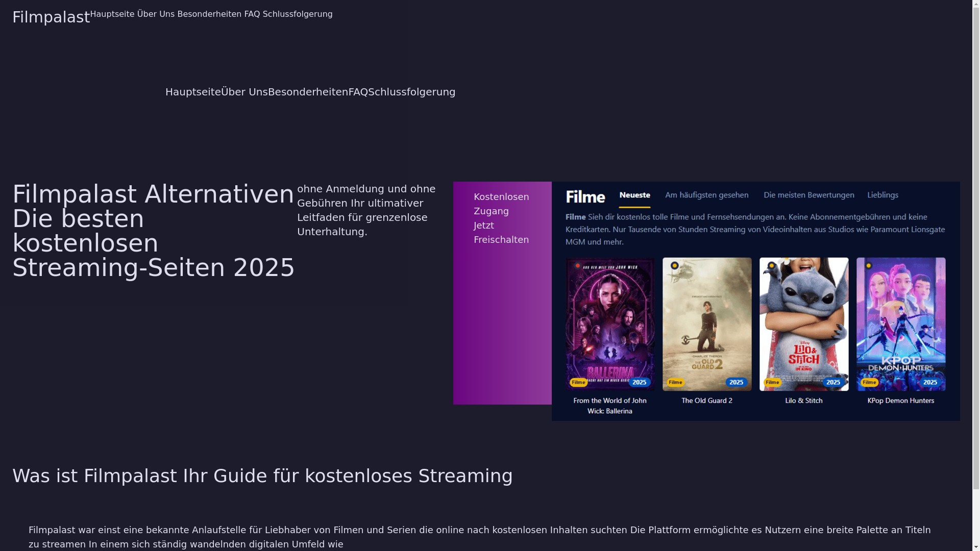Image resolution: width=980 pixels, height=551 pixels.
Task: Select Hauptseite in the top header menu
Action: [x=112, y=14]
